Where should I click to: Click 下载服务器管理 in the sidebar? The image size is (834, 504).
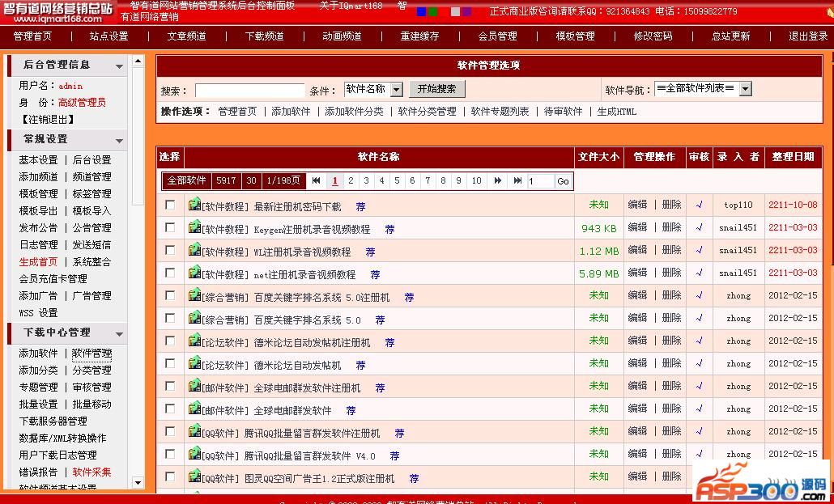pos(53,421)
